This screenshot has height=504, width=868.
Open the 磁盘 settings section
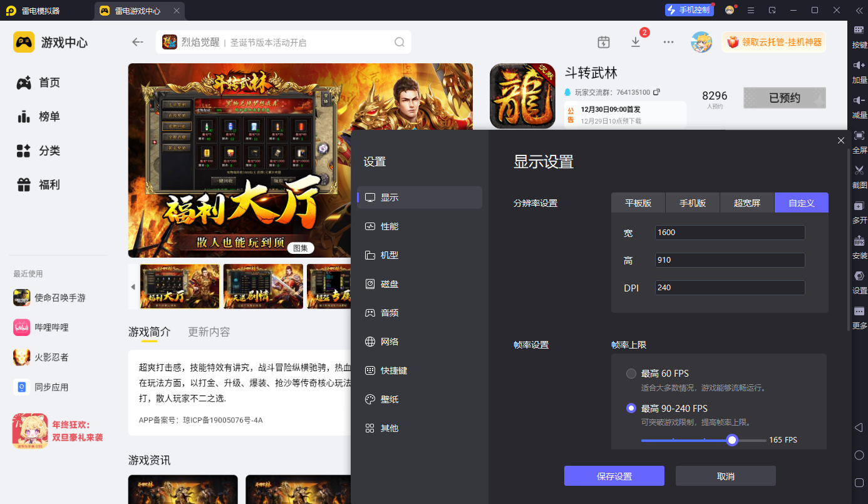tap(420, 284)
